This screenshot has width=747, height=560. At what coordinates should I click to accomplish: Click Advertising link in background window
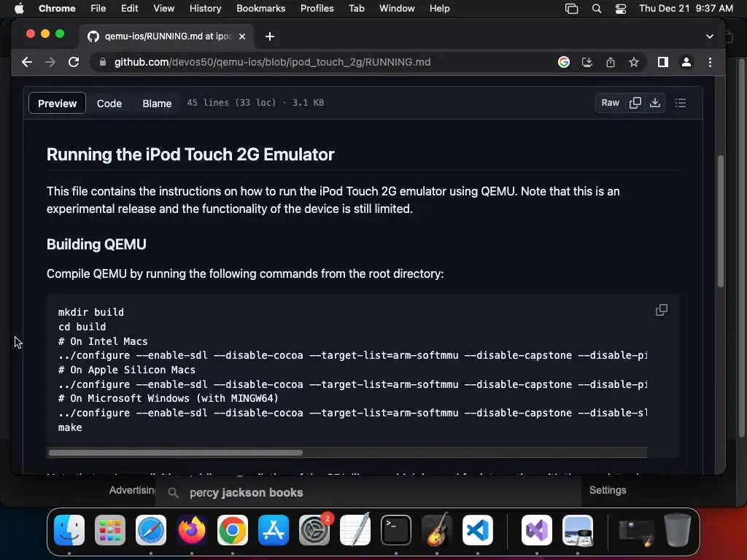133,490
